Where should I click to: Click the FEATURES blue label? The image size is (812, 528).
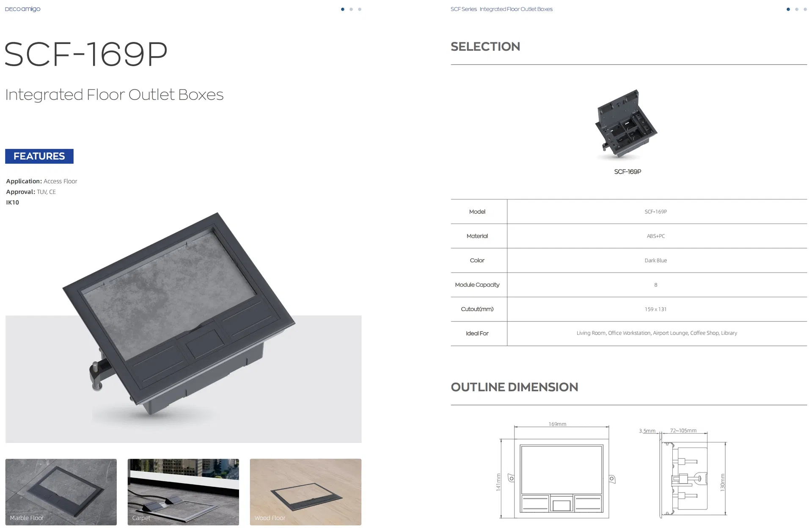point(39,156)
